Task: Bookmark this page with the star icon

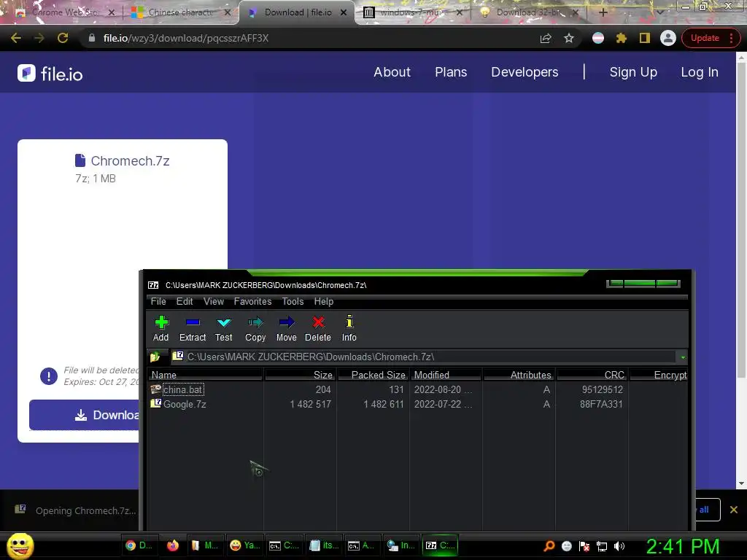Action: coord(569,38)
